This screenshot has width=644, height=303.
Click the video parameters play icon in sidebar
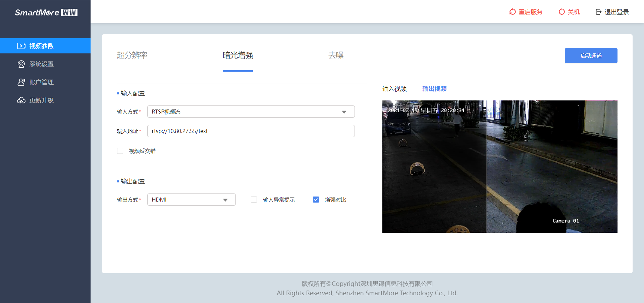(21, 46)
